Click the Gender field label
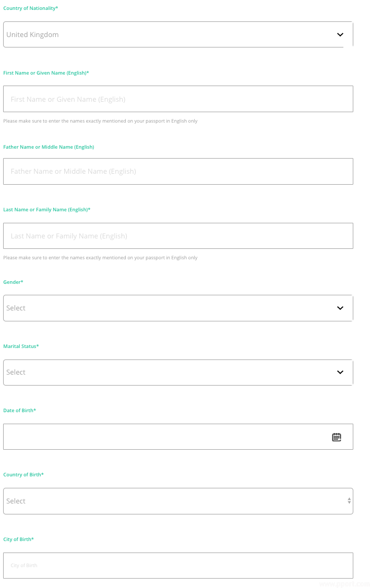 (x=14, y=282)
